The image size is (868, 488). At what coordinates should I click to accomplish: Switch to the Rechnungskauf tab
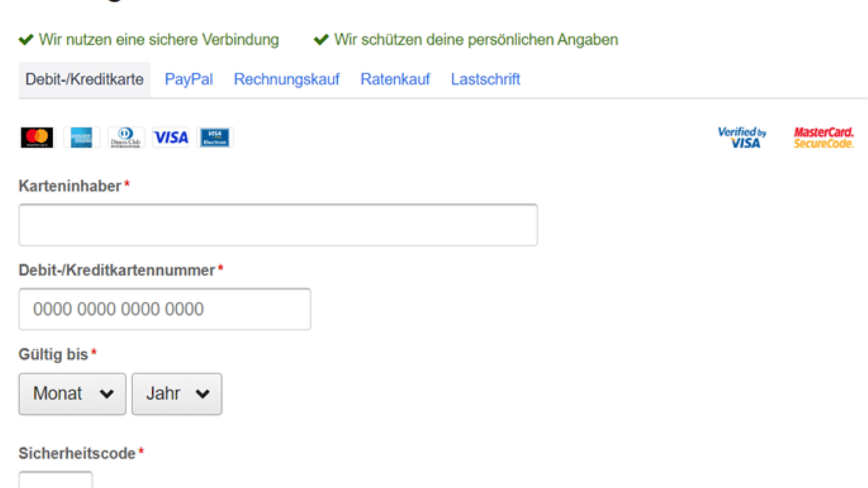(x=286, y=80)
